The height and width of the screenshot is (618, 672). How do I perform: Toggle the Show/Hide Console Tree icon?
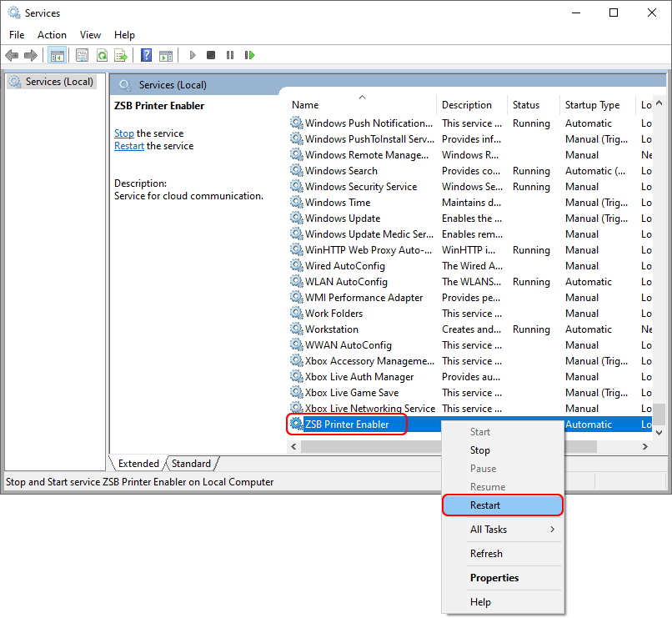(57, 55)
